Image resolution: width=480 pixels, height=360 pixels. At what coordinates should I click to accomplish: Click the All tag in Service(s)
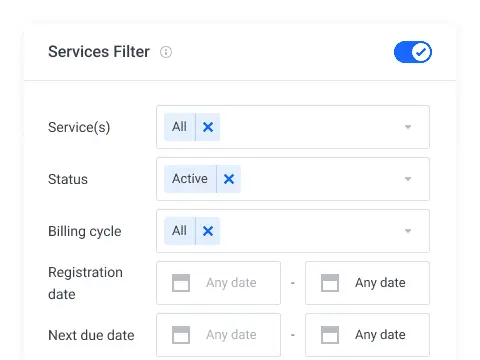179,127
